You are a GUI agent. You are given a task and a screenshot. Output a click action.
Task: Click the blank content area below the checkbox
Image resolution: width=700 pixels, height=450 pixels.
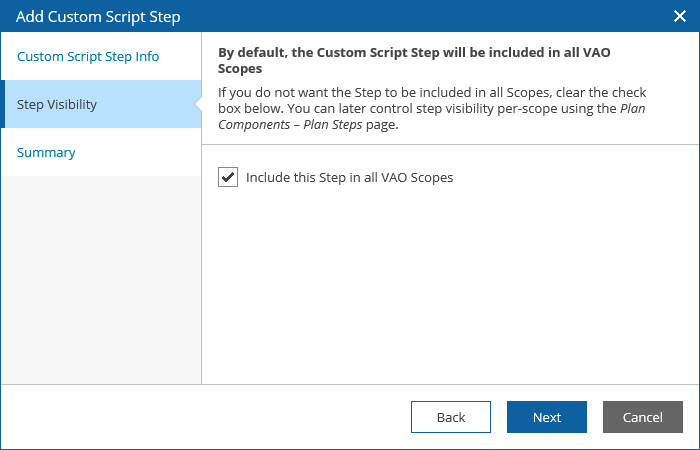450,290
